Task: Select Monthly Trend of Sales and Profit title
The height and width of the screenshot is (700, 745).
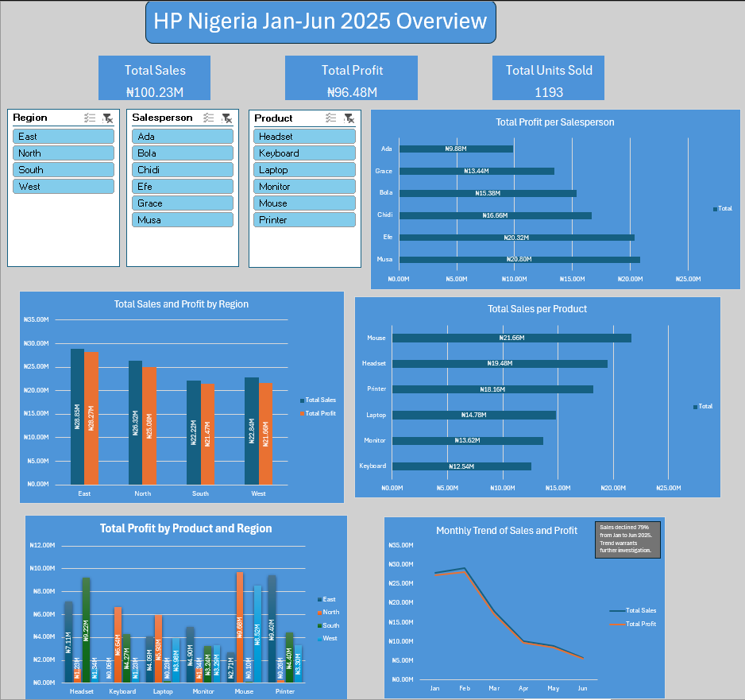Action: coord(507,531)
